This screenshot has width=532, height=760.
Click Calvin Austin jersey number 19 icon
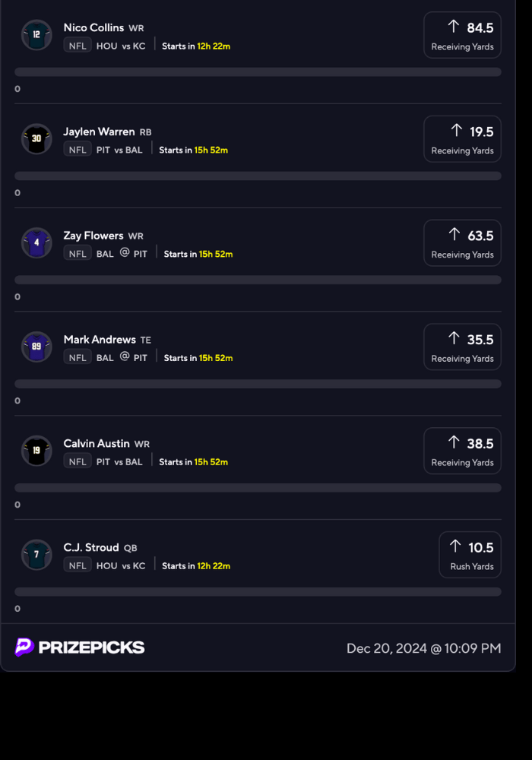[36, 451]
